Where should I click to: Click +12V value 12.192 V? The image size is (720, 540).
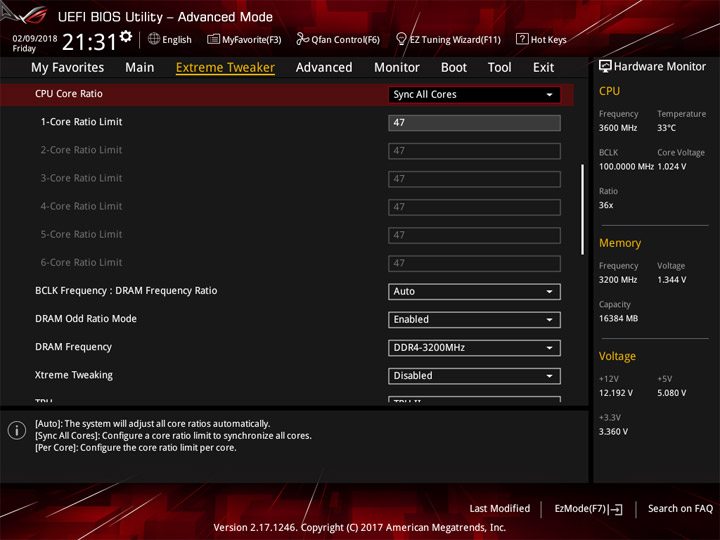[x=616, y=394]
